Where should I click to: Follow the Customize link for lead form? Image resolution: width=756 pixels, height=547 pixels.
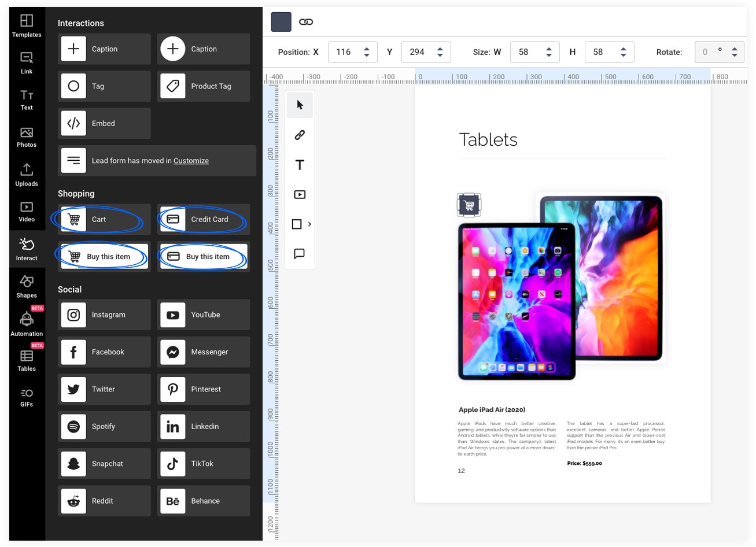tap(191, 161)
